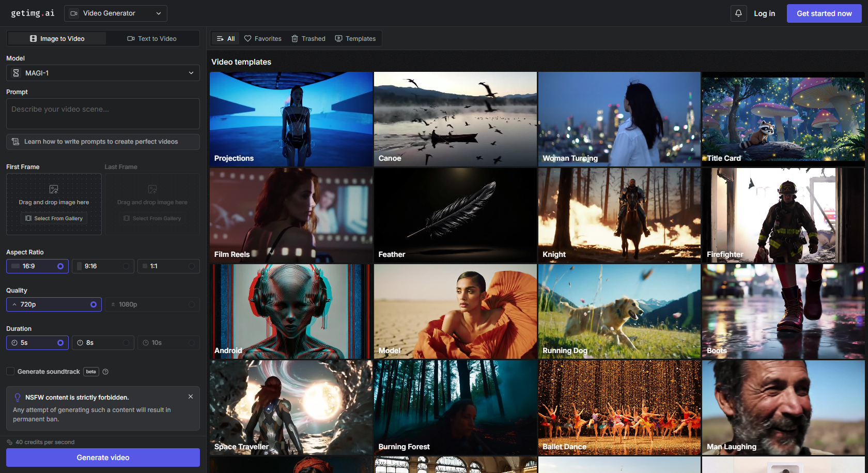Click the Last Frame drag and drop area
Image resolution: width=868 pixels, height=473 pixels.
152,204
